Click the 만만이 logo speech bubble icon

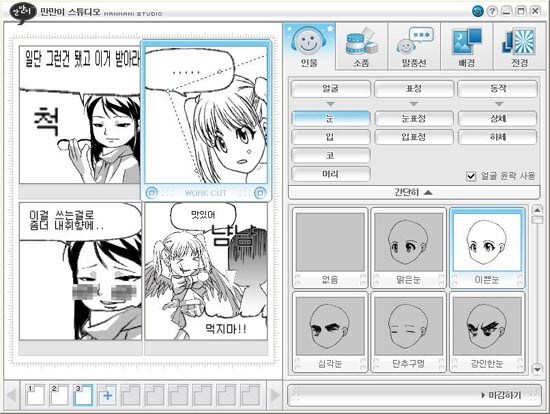(x=22, y=13)
